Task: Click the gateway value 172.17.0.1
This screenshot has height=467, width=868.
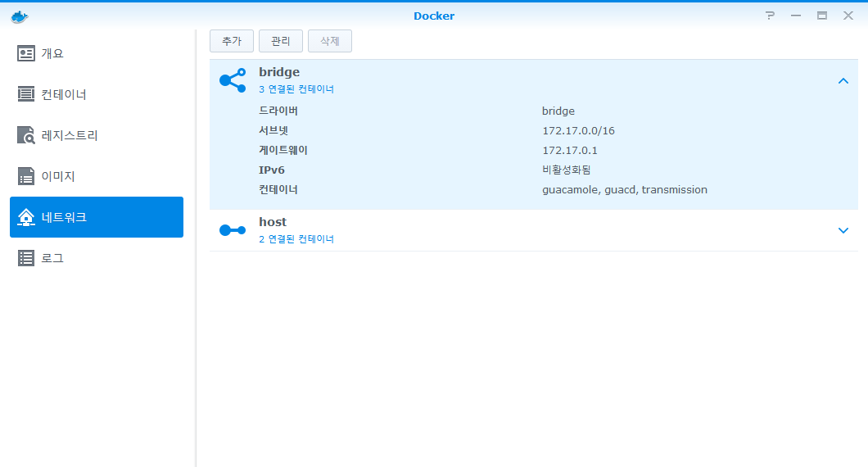Action: pos(570,151)
